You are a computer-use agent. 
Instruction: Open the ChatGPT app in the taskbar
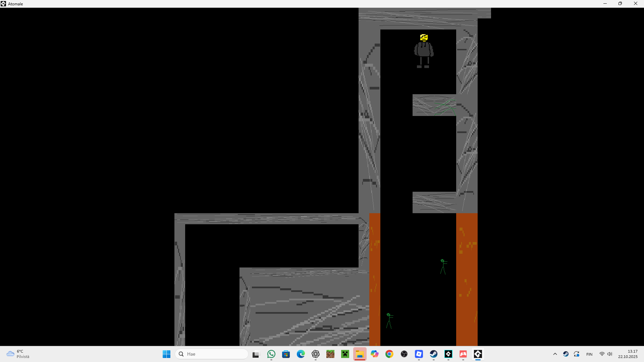[315, 354]
